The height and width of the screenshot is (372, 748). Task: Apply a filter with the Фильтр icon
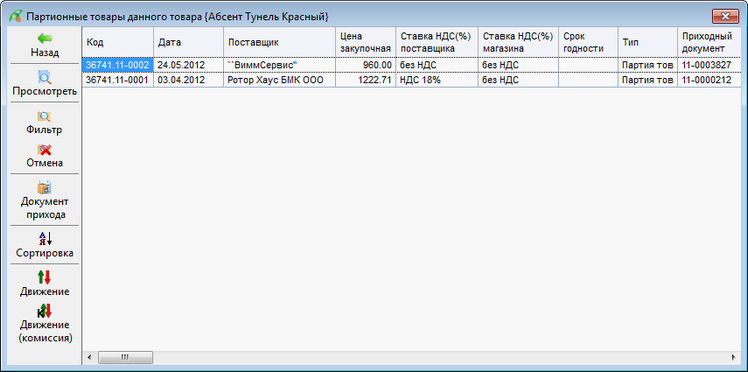[x=44, y=116]
